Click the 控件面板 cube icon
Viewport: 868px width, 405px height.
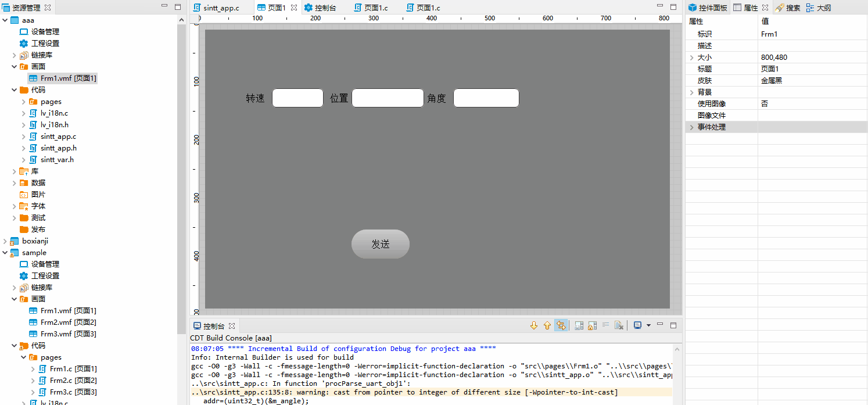pyautogui.click(x=691, y=8)
